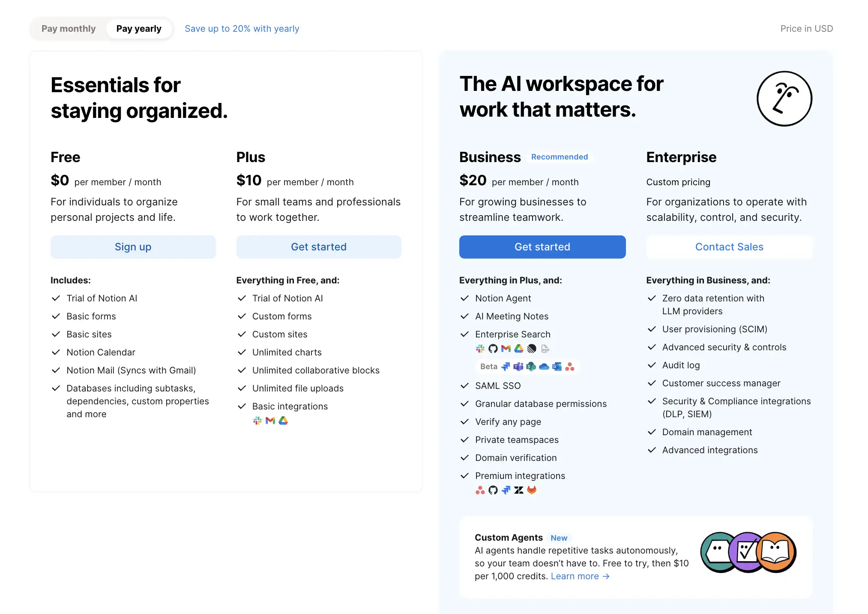Click the Microsoft Teams icon in Beta row

click(x=518, y=367)
